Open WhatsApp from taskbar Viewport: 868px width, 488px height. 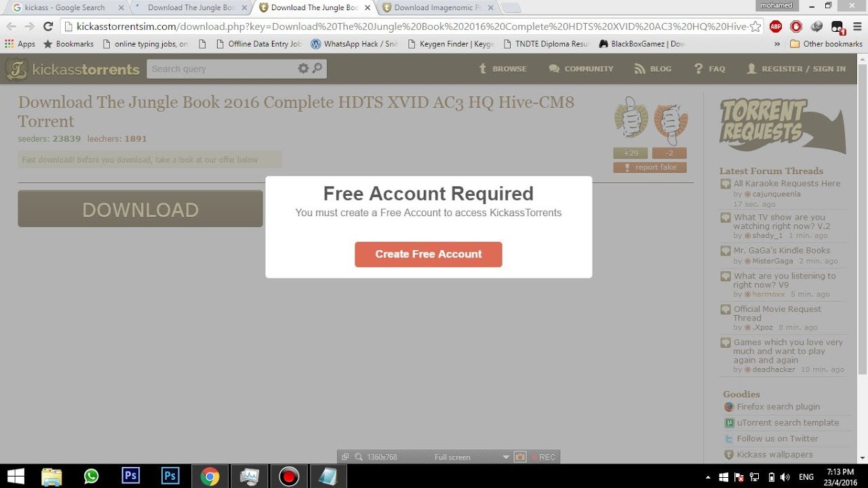[x=92, y=476]
